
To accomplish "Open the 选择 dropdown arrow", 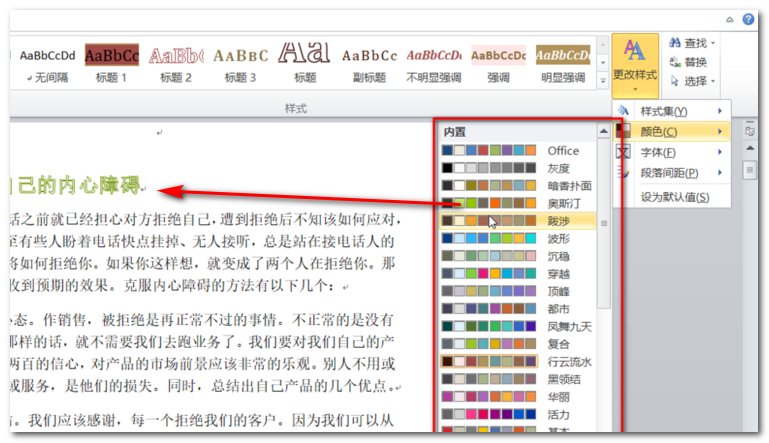I will (713, 81).
